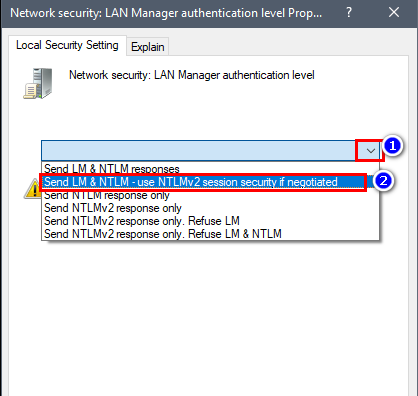The height and width of the screenshot is (396, 418).
Task: Close the properties dialog window
Action: pos(394,13)
